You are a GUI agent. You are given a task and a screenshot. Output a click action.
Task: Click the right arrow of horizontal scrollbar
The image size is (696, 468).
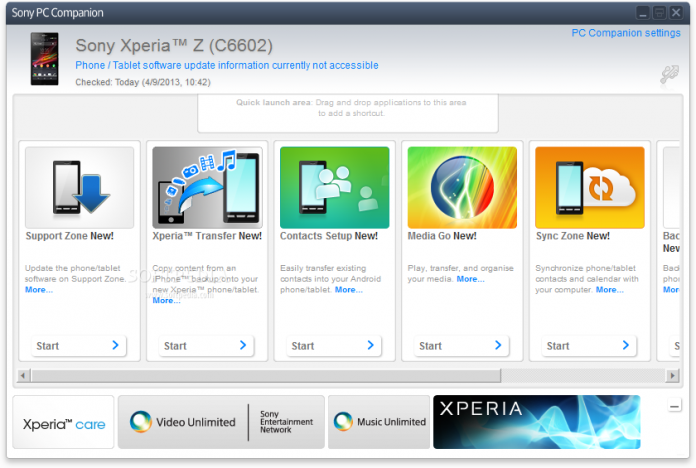[672, 376]
